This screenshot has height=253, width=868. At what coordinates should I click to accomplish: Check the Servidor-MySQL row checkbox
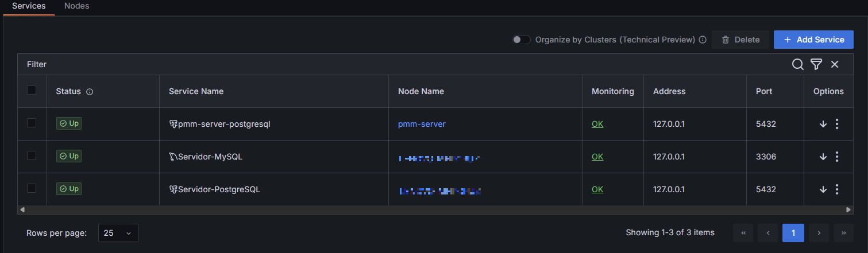point(32,155)
